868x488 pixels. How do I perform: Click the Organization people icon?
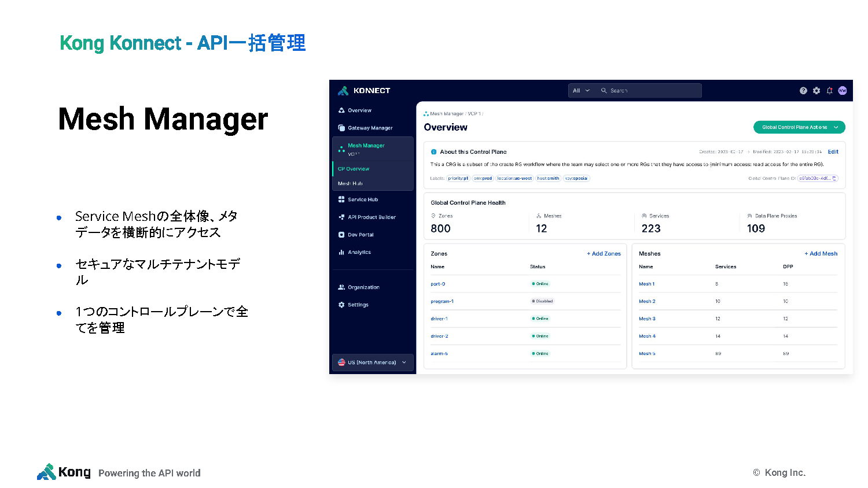click(341, 287)
